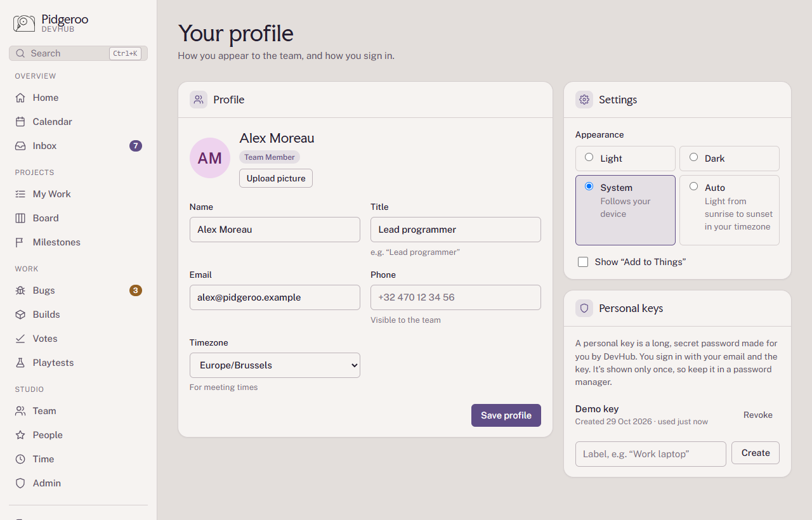Click the Team people icon

tap(20, 411)
